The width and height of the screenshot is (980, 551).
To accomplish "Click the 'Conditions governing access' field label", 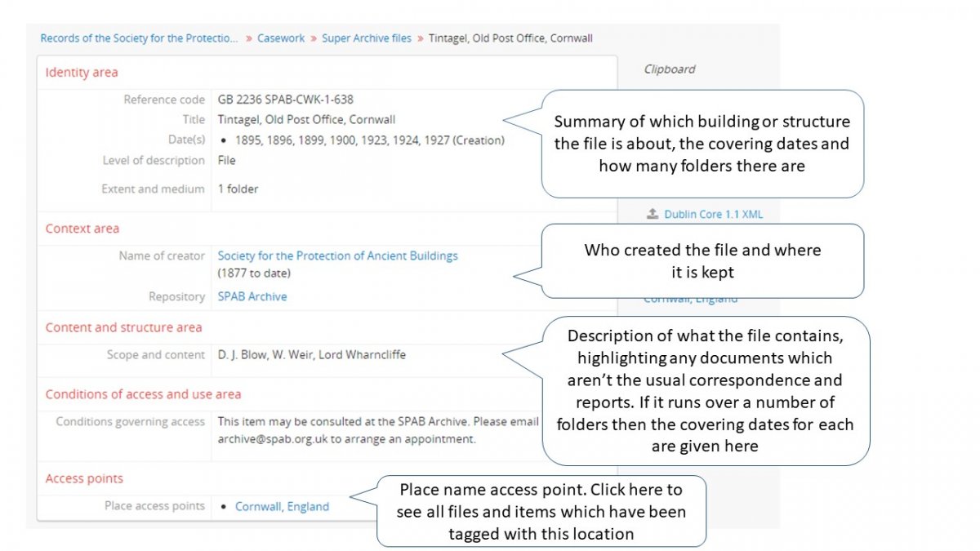I will [x=131, y=422].
